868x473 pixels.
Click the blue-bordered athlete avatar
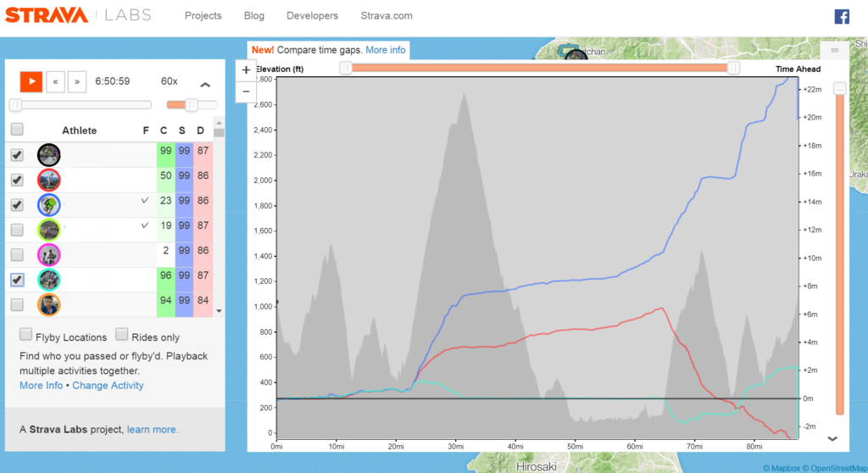[48, 205]
